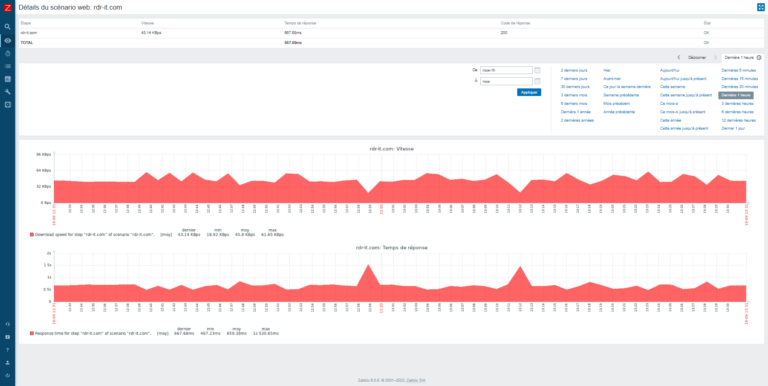
Task: Select Cette année jusqu'à présent
Action: coord(684,128)
